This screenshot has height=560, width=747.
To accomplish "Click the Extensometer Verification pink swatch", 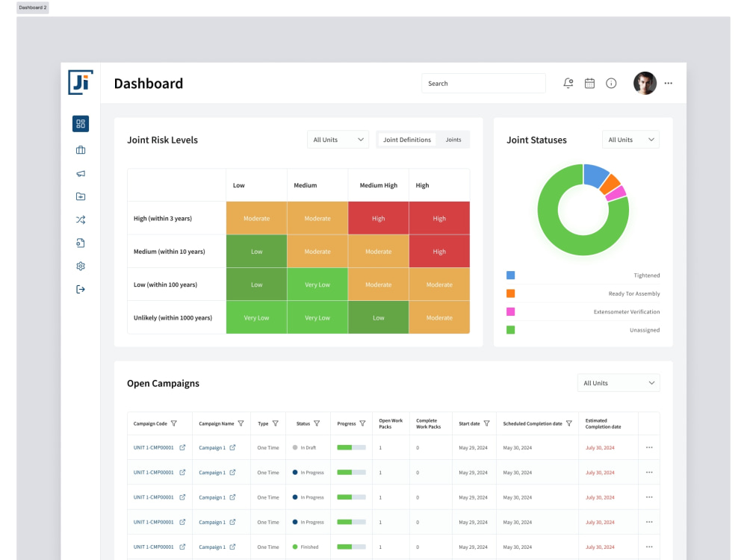I will (x=511, y=311).
